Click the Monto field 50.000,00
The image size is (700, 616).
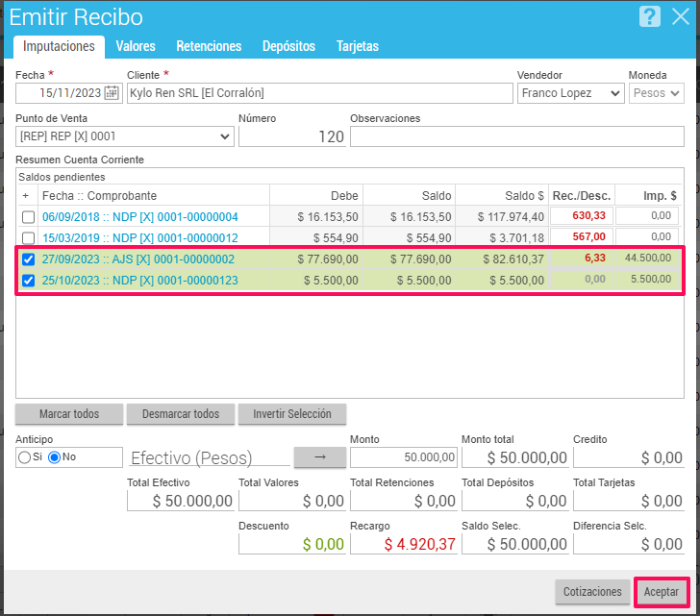[x=404, y=457]
